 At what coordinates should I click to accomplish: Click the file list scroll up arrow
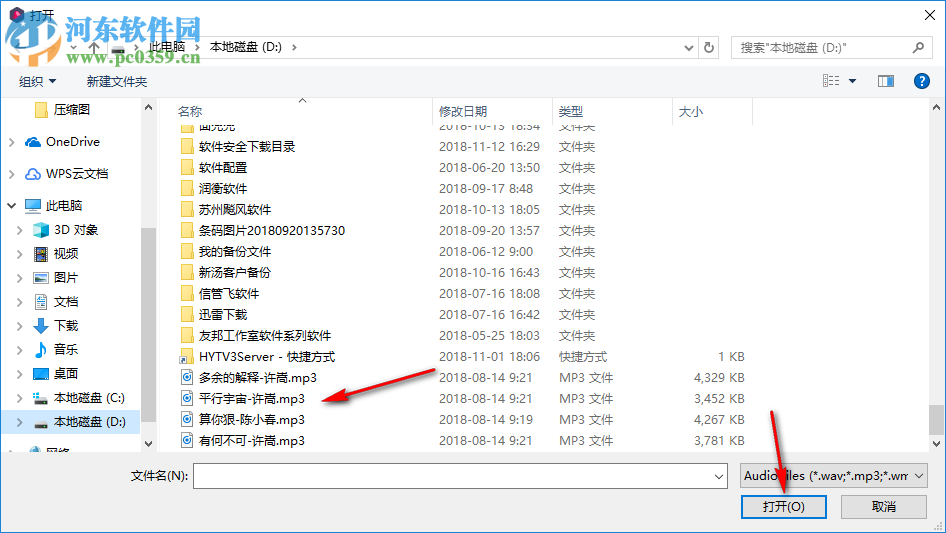pyautogui.click(x=936, y=108)
